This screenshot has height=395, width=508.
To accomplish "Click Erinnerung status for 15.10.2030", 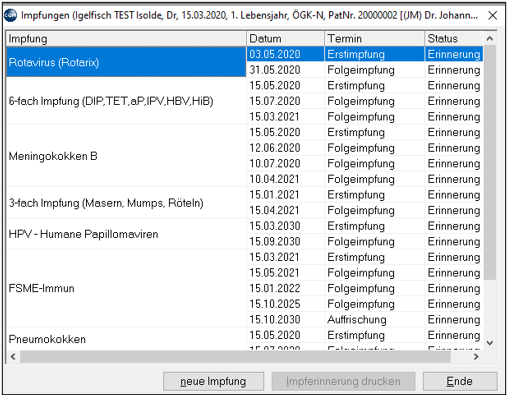I will 454,319.
